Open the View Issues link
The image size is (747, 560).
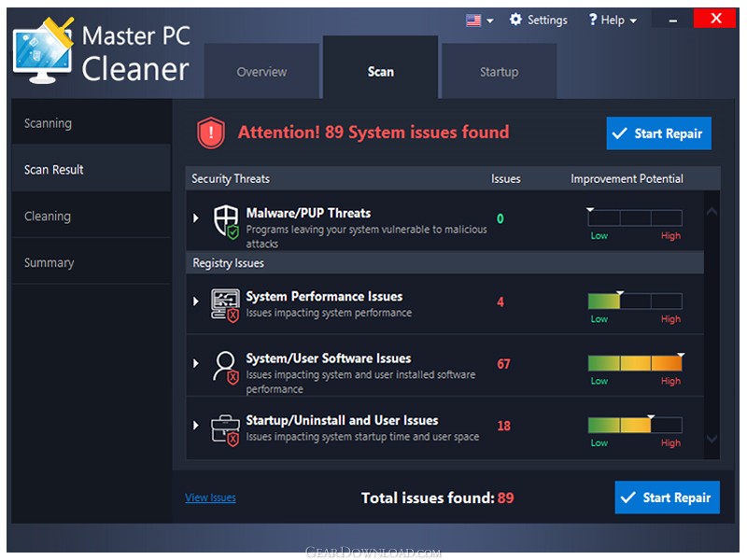point(211,497)
